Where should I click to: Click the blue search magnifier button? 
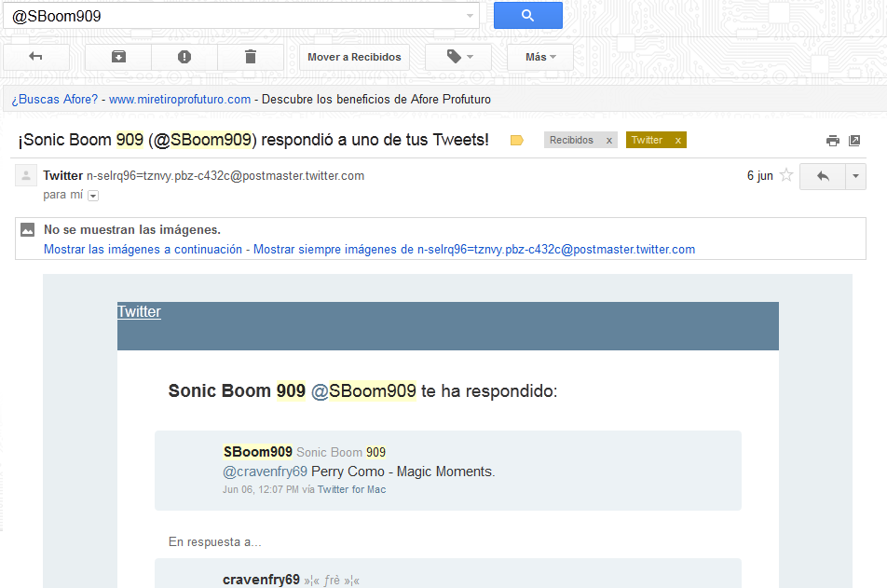(x=527, y=15)
